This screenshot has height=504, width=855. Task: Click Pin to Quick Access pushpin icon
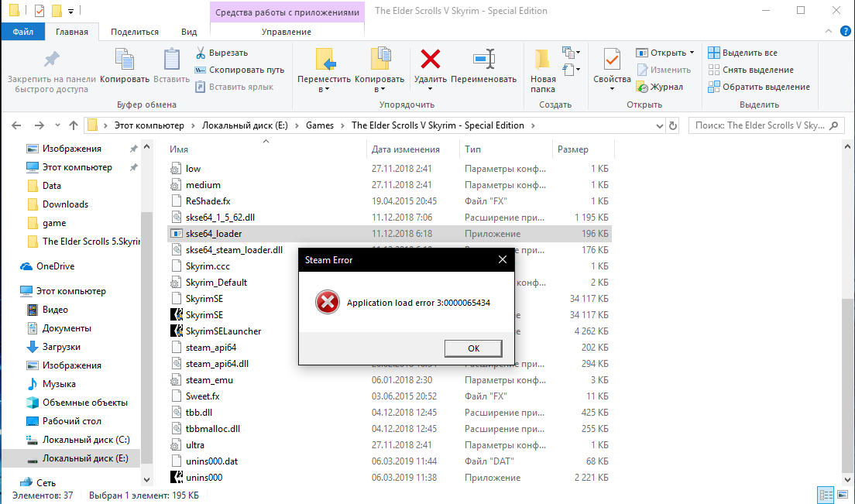(x=51, y=60)
